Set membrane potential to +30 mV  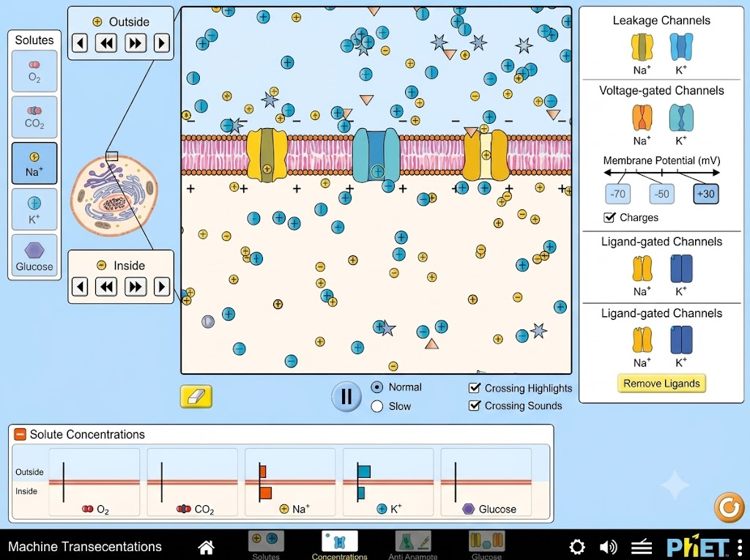coord(705,194)
